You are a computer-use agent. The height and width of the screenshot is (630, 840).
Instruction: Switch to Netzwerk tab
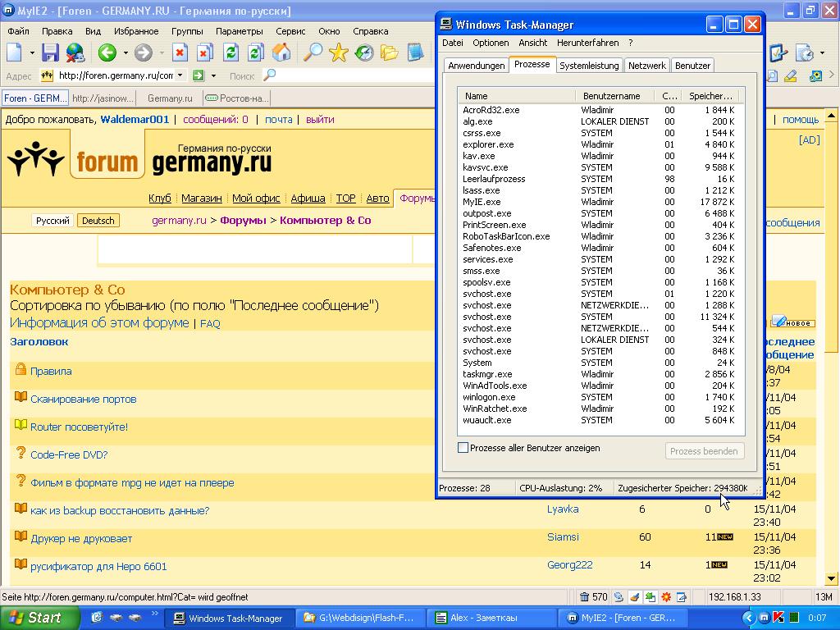646,66
